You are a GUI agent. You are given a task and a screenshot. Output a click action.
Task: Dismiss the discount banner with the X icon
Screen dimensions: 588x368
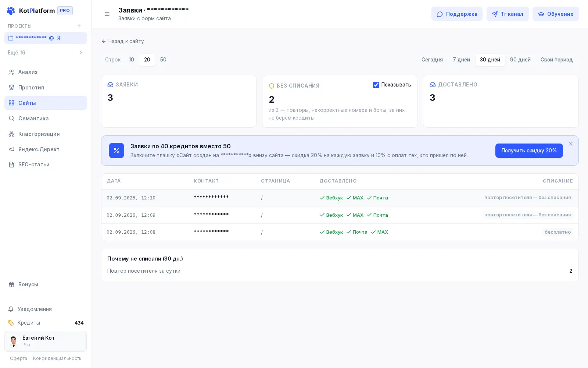(571, 144)
